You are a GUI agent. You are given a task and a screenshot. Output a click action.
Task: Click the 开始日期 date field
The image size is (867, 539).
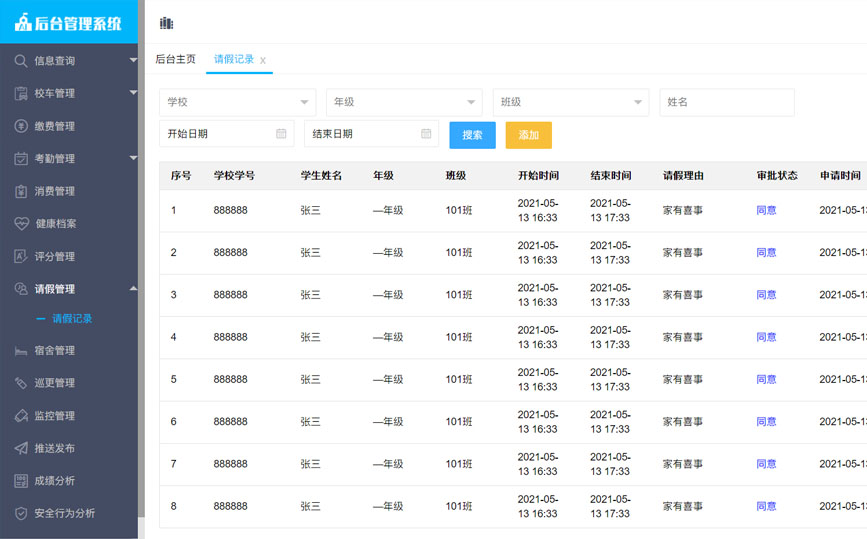point(227,134)
